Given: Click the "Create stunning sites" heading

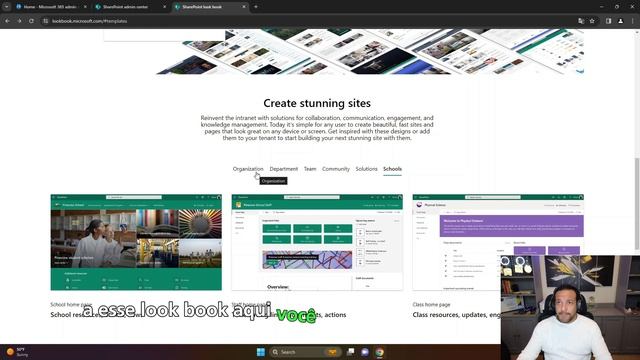Looking at the screenshot, I should click(x=317, y=103).
